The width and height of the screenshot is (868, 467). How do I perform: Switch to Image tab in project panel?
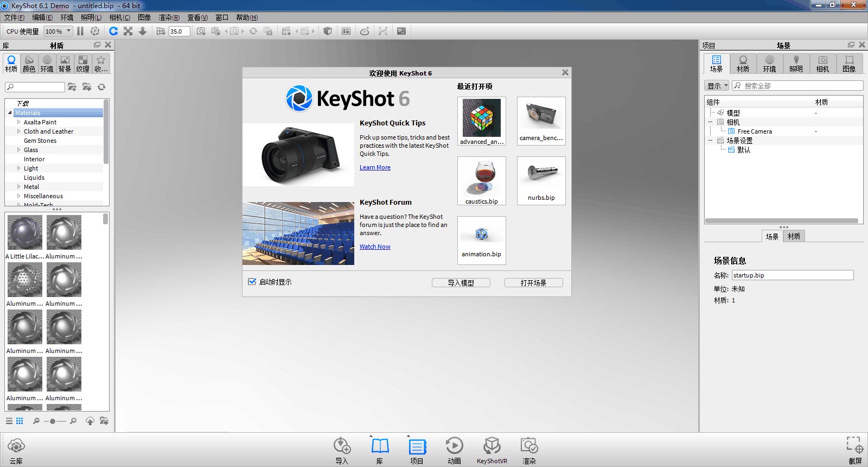pyautogui.click(x=849, y=64)
